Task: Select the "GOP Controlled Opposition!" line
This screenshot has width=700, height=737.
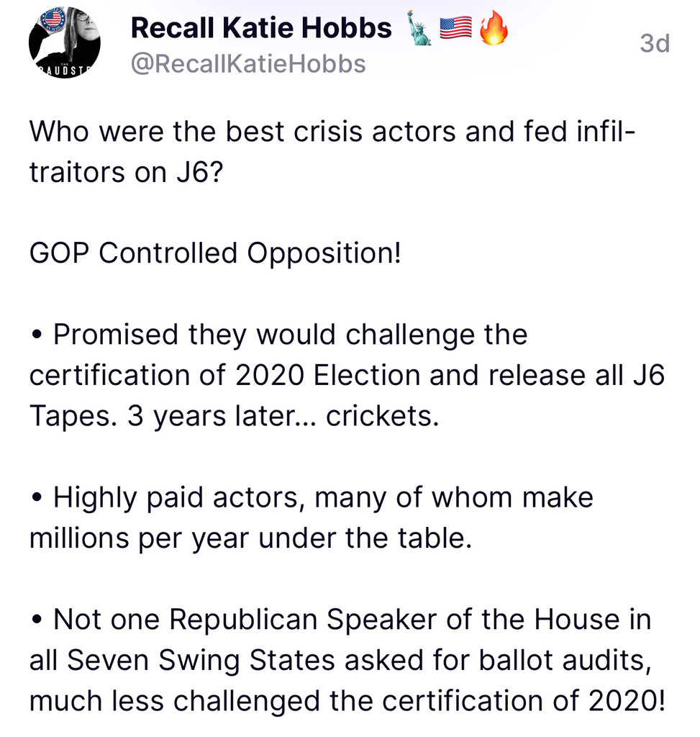Action: (215, 253)
